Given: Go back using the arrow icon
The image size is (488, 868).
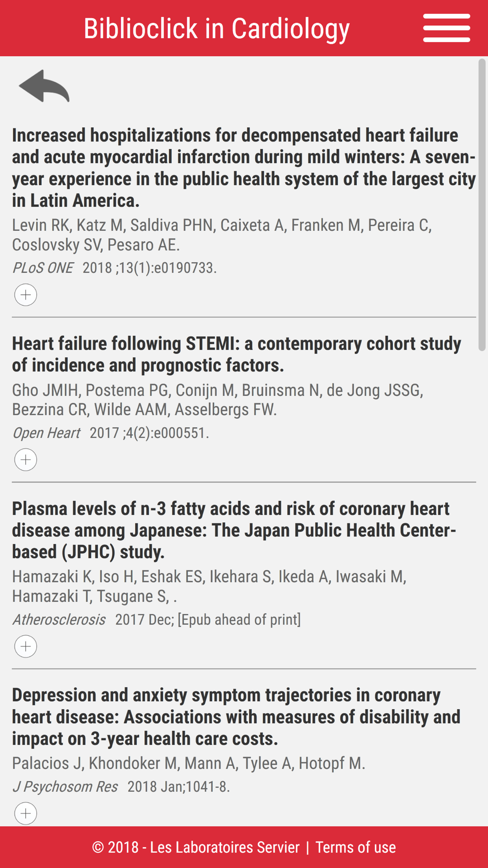Looking at the screenshot, I should (44, 86).
